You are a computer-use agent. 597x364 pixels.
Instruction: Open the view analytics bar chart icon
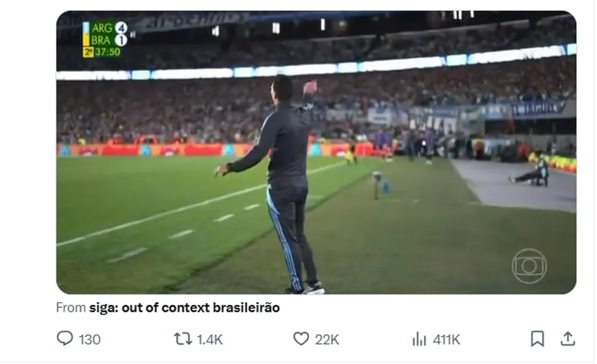pyautogui.click(x=419, y=339)
